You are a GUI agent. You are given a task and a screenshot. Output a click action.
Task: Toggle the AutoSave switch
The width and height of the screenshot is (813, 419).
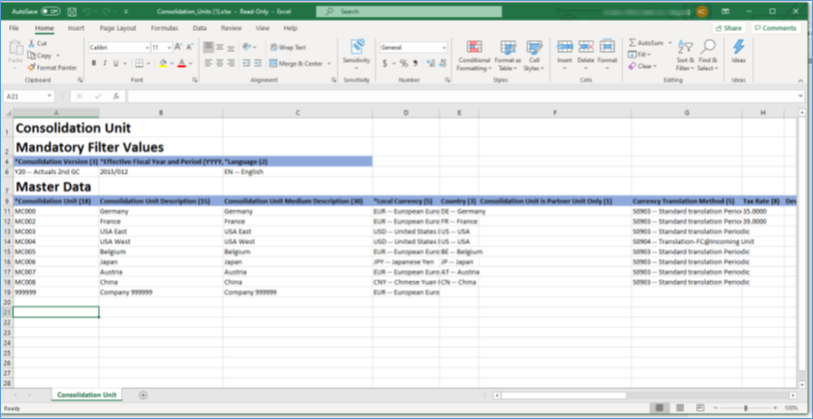pyautogui.click(x=50, y=12)
